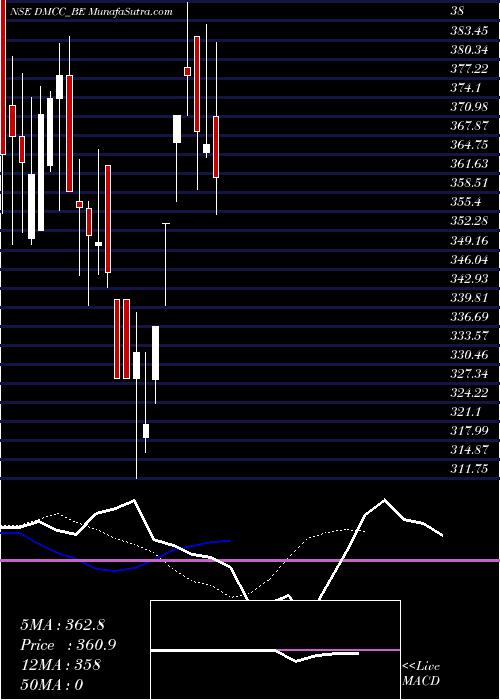Click the 374.1 price level label
Screen dimensions: 500x700
pos(466,88)
